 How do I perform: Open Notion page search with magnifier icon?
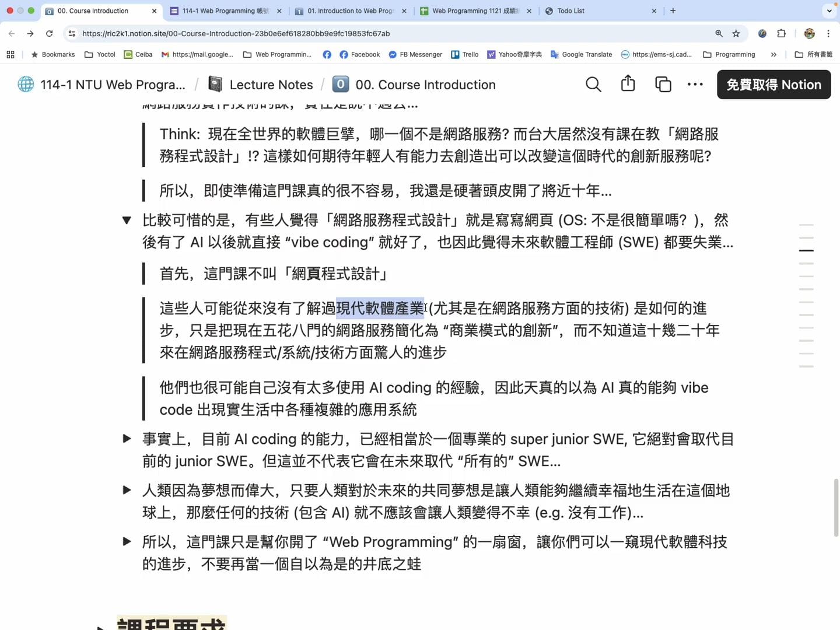point(593,84)
